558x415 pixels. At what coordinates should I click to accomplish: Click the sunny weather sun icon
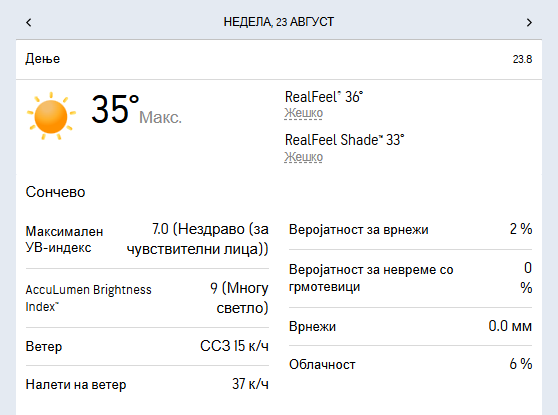(51, 116)
